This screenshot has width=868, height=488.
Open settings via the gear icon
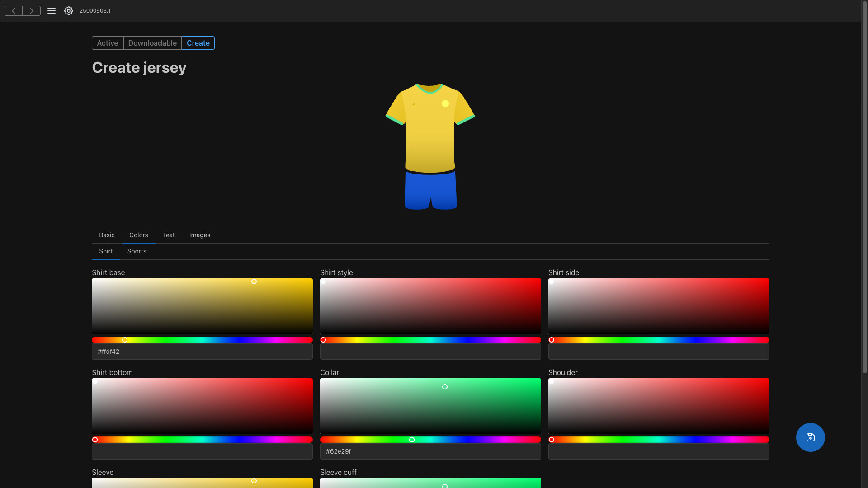point(68,10)
